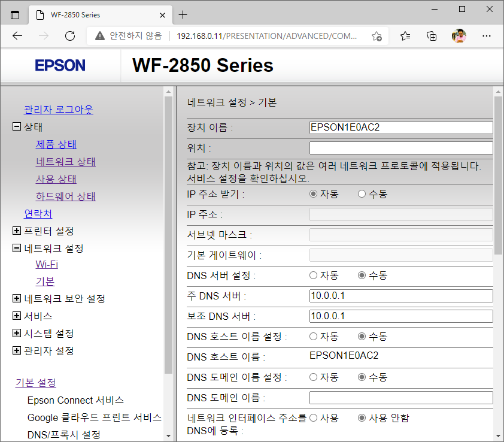The width and height of the screenshot is (504, 442).
Task: Expand the 프린터 설정 section
Action: pyautogui.click(x=17, y=231)
